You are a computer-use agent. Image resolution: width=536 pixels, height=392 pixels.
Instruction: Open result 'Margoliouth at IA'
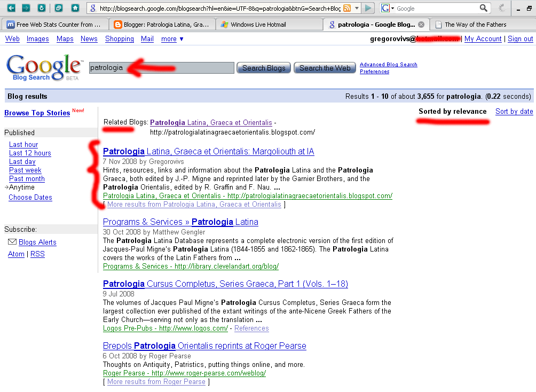tap(209, 151)
